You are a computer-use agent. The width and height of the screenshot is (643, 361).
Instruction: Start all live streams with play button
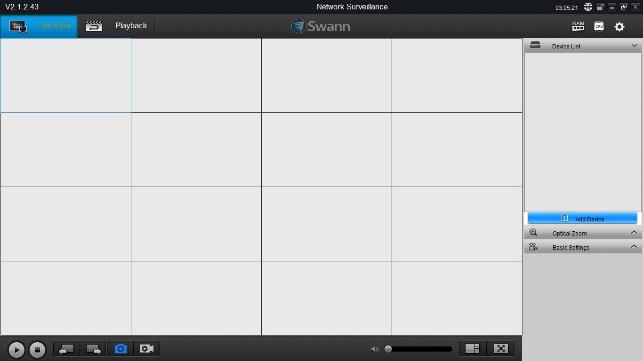[x=16, y=350]
